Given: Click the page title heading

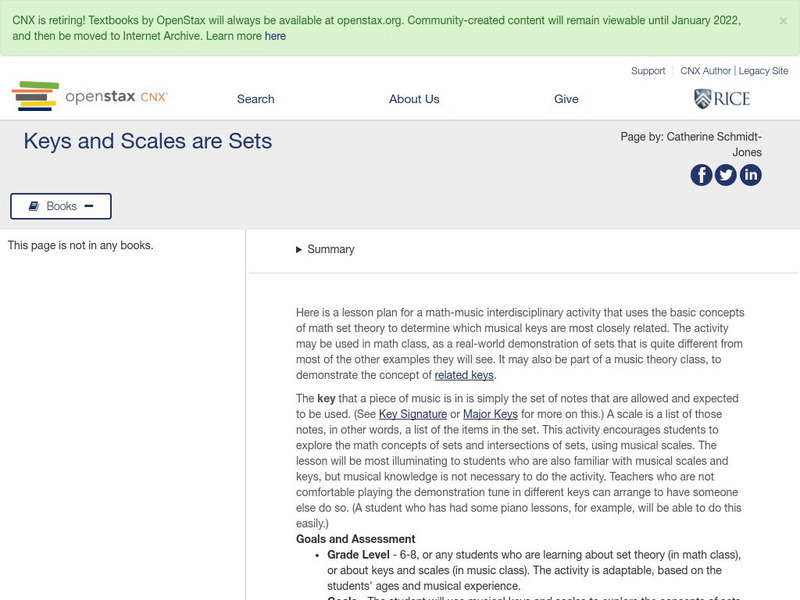Looking at the screenshot, I should pos(148,141).
